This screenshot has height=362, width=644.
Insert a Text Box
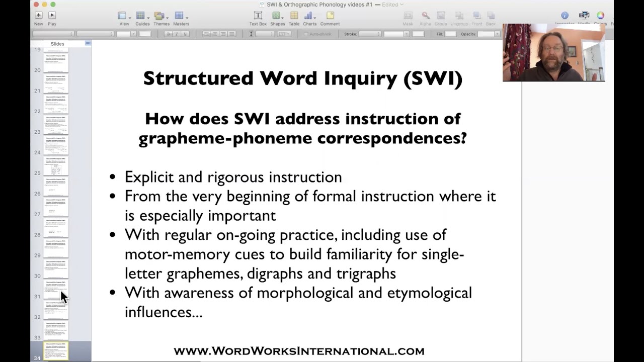click(258, 19)
